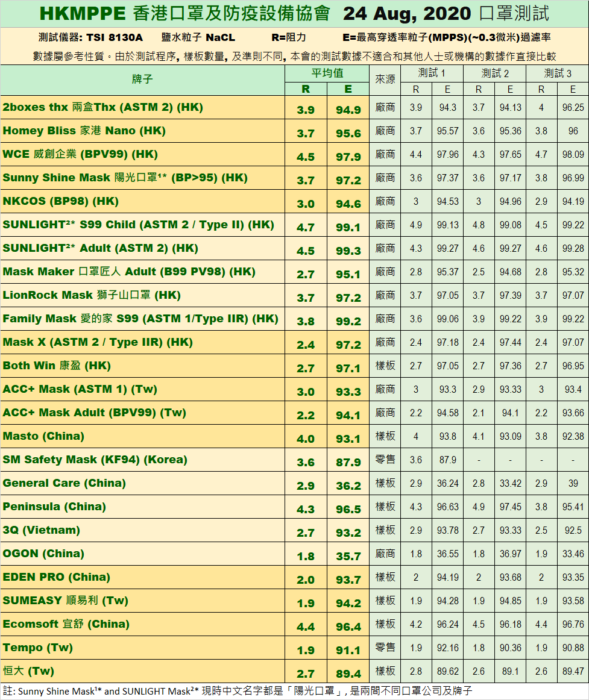
Task: Click the '測試儀器: TSI 8130A' text
Action: pyautogui.click(x=90, y=37)
